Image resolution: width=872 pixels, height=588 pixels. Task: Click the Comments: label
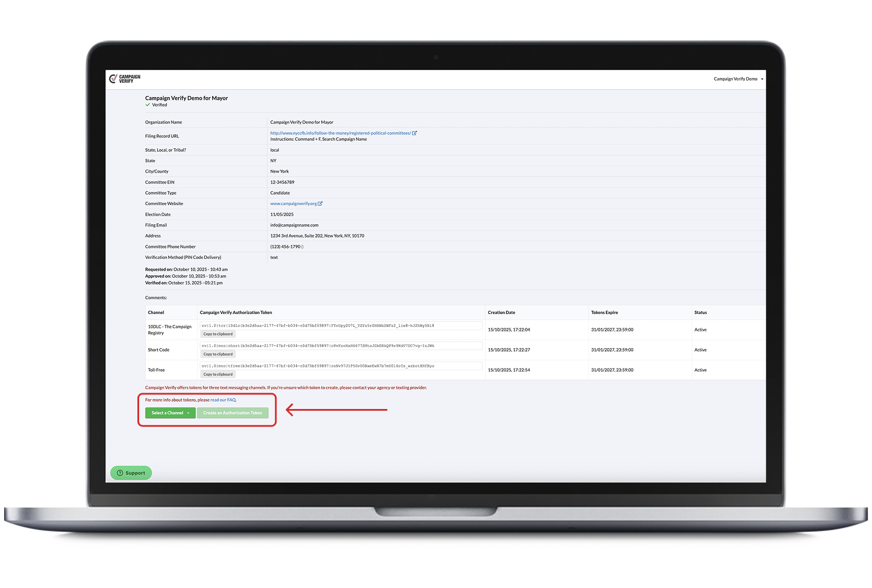pyautogui.click(x=156, y=298)
